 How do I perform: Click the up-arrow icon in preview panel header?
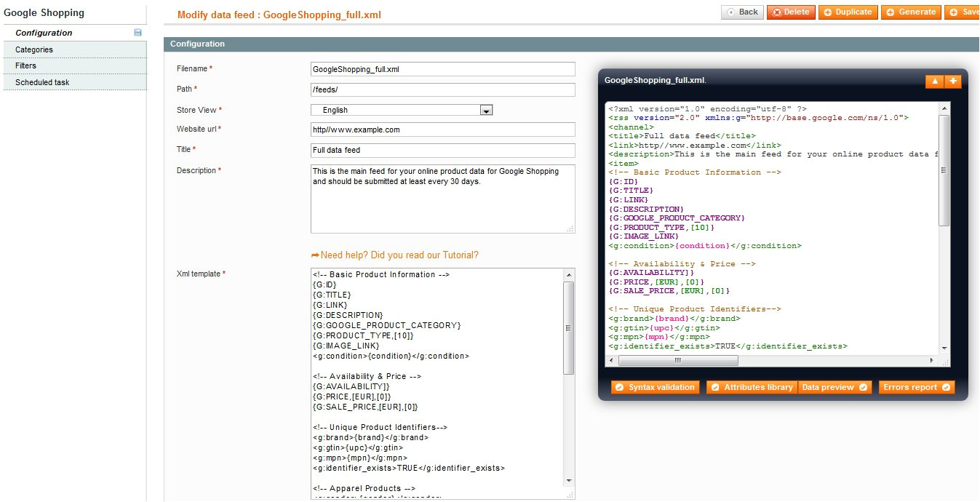click(x=934, y=81)
